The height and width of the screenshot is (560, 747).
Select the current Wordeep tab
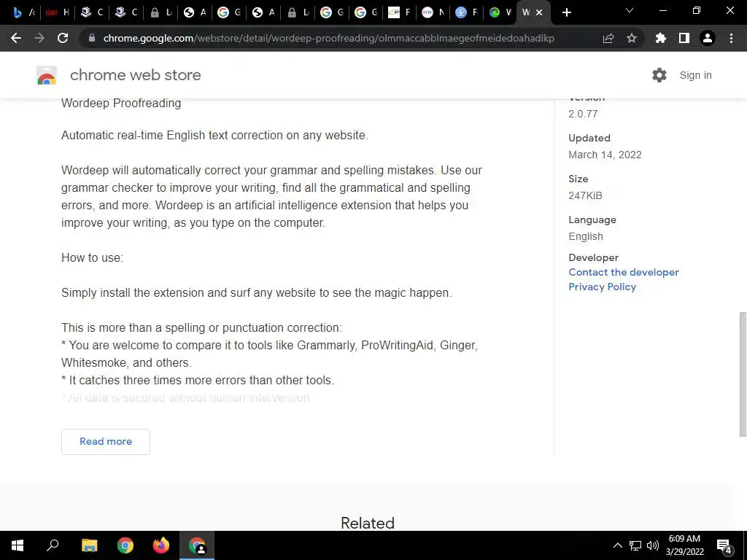(527, 13)
